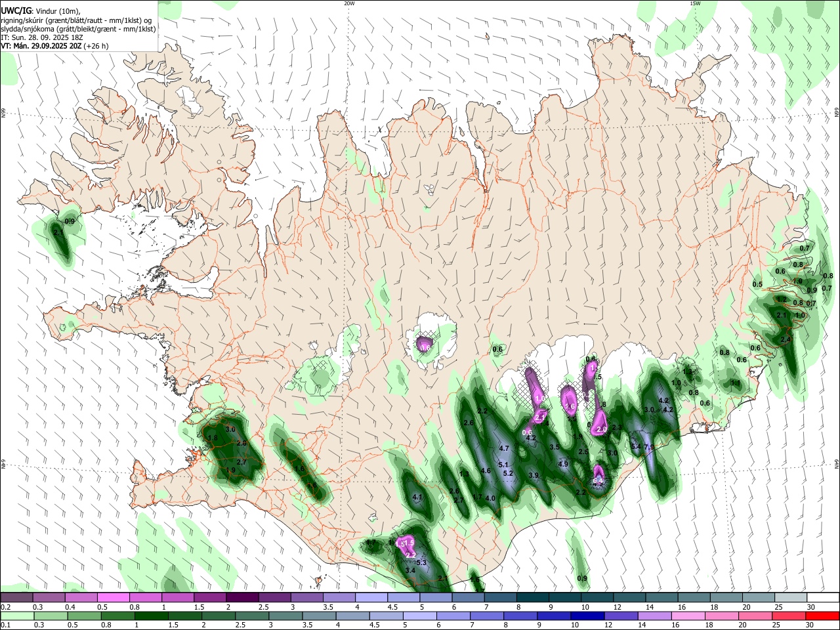This screenshot has width=840, height=630.
Task: Click the 0.2 label under the upper scale
Action: (5, 607)
